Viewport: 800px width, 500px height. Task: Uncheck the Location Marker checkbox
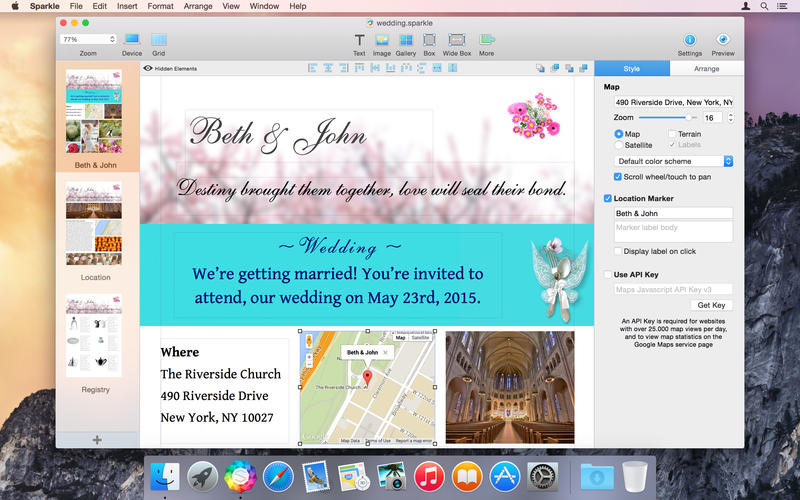tap(608, 199)
